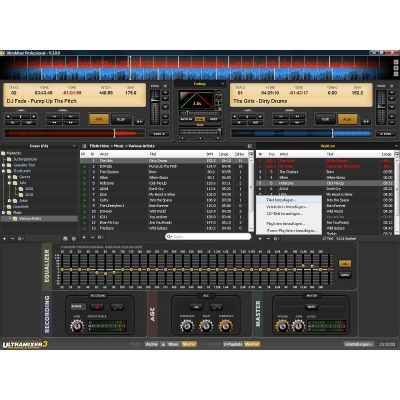
Task: Choose 'CD-Titel hinzufügen...' from the context menu
Action: (289, 214)
